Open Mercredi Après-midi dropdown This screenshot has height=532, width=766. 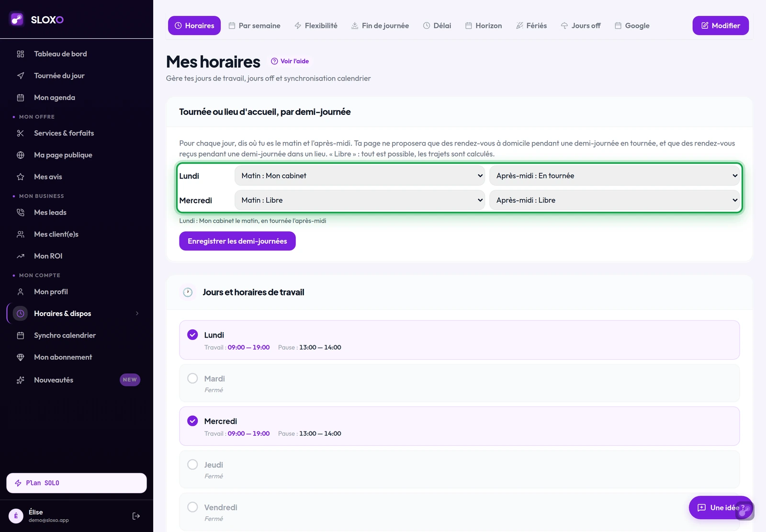pos(614,200)
